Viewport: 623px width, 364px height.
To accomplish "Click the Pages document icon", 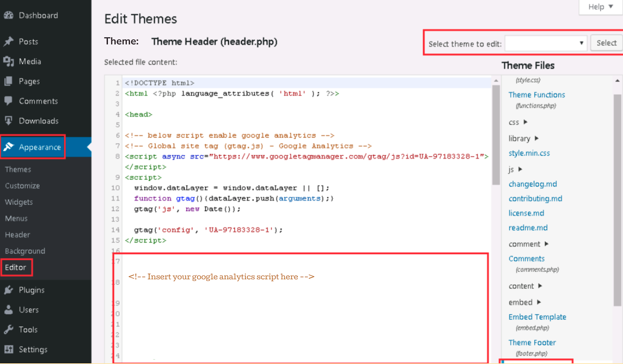I will tap(9, 81).
